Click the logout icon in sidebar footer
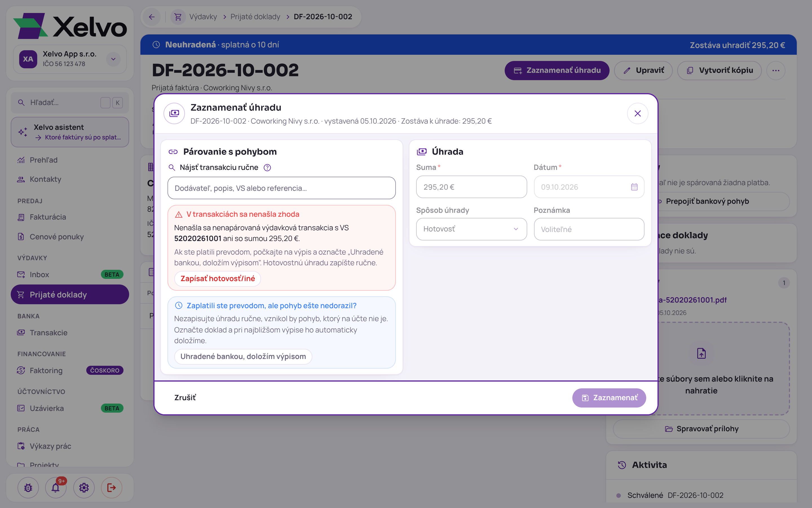The width and height of the screenshot is (812, 508). 111,487
